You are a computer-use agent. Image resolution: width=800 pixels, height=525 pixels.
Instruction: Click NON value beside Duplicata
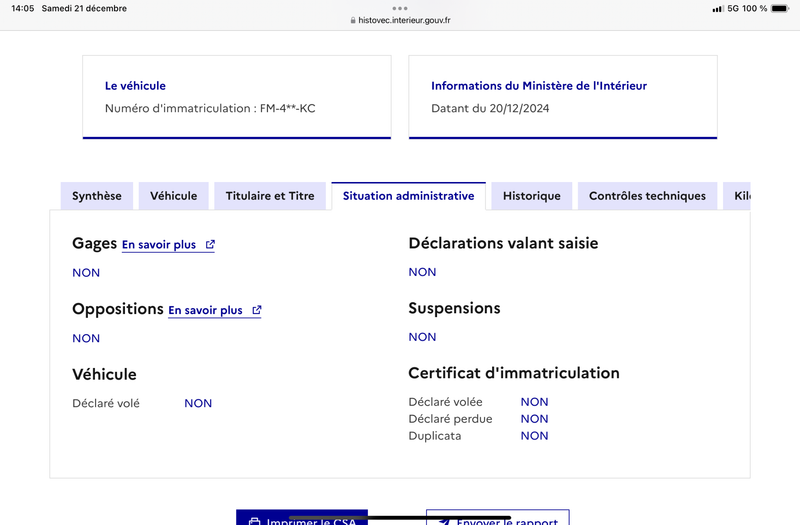point(534,436)
